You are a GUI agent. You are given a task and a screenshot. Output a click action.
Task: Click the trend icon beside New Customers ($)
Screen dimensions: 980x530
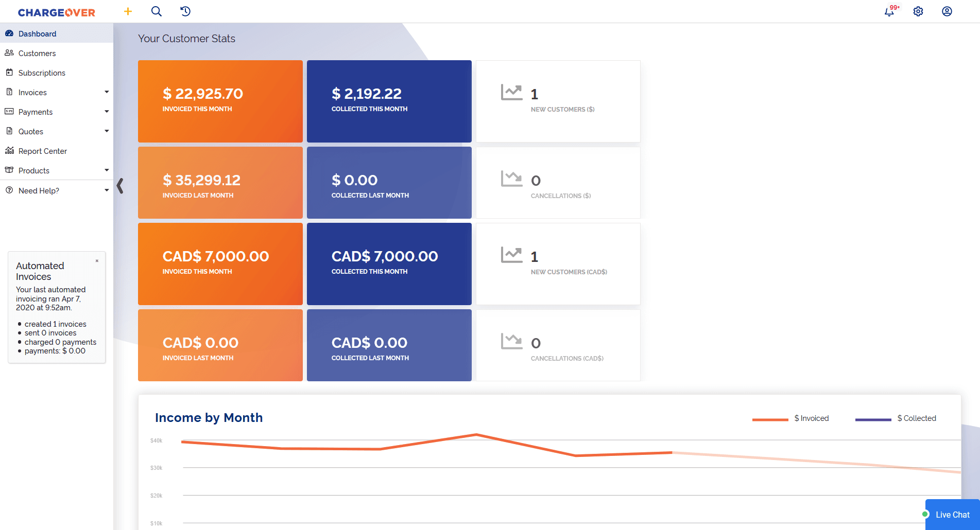(x=511, y=93)
